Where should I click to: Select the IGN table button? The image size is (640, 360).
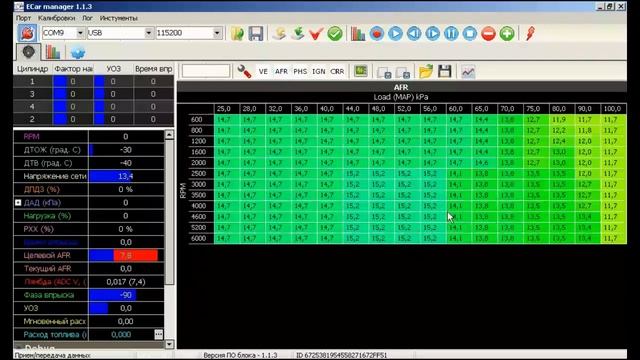point(318,71)
